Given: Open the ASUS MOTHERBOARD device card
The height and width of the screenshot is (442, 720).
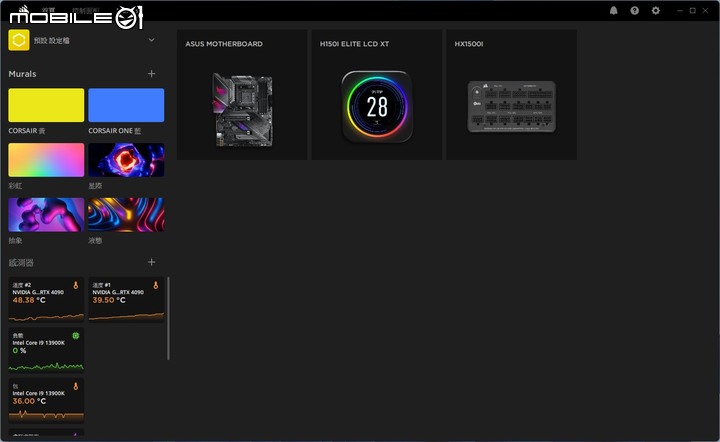Looking at the screenshot, I should click(242, 95).
